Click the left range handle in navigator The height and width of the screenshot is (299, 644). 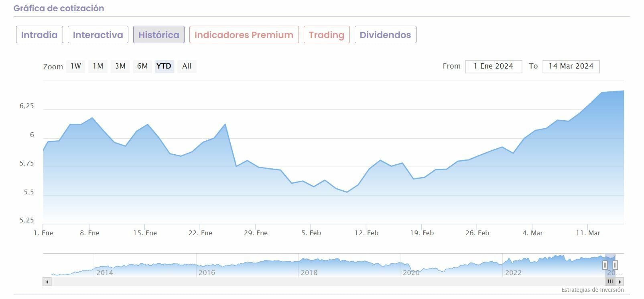point(605,265)
